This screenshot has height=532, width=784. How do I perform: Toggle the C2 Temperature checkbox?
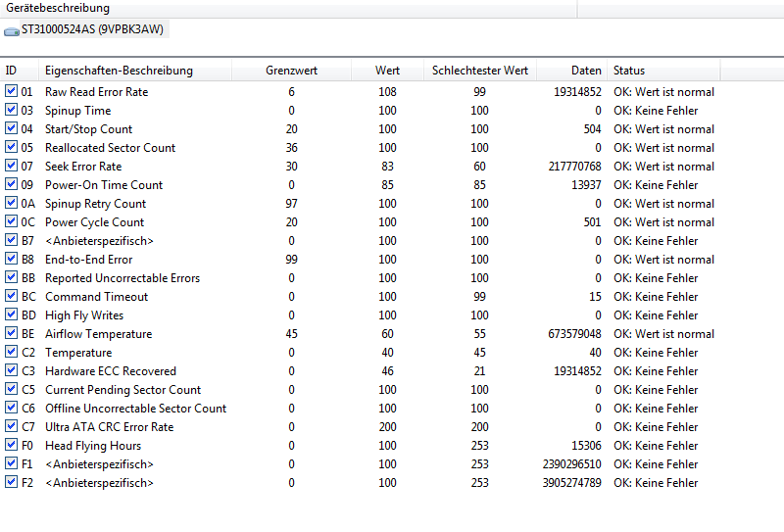[x=11, y=352]
